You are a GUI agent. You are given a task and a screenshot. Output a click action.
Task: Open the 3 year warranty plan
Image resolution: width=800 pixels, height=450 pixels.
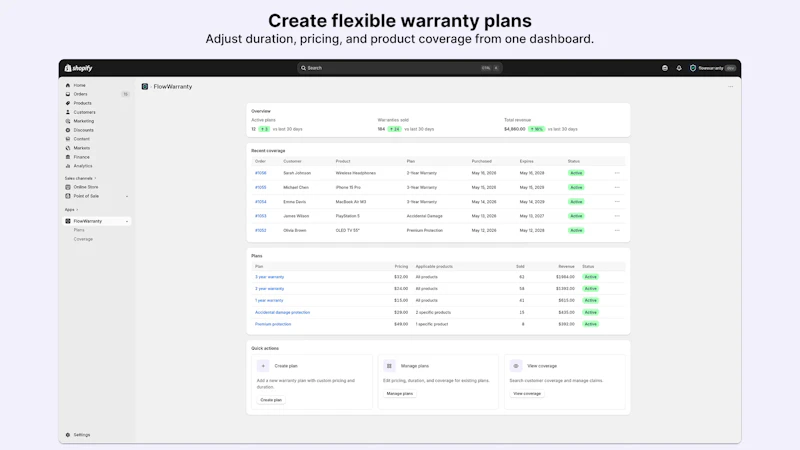tap(269, 277)
